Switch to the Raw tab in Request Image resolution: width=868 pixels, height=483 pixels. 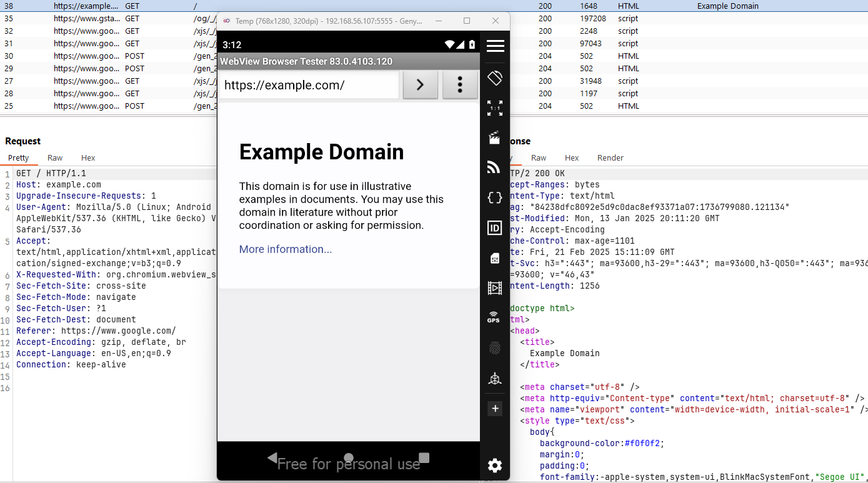tap(55, 158)
